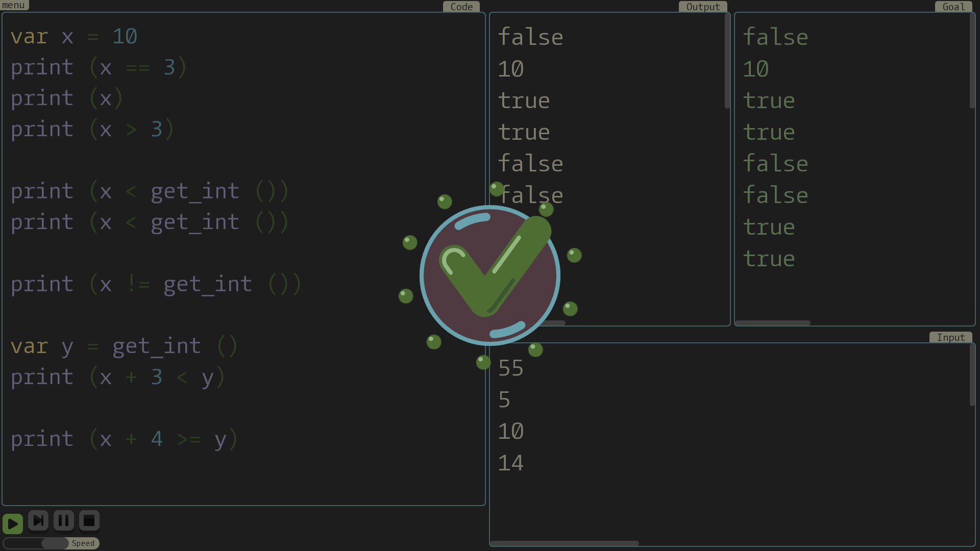Open the menu button
The image size is (980, 551).
(x=14, y=5)
